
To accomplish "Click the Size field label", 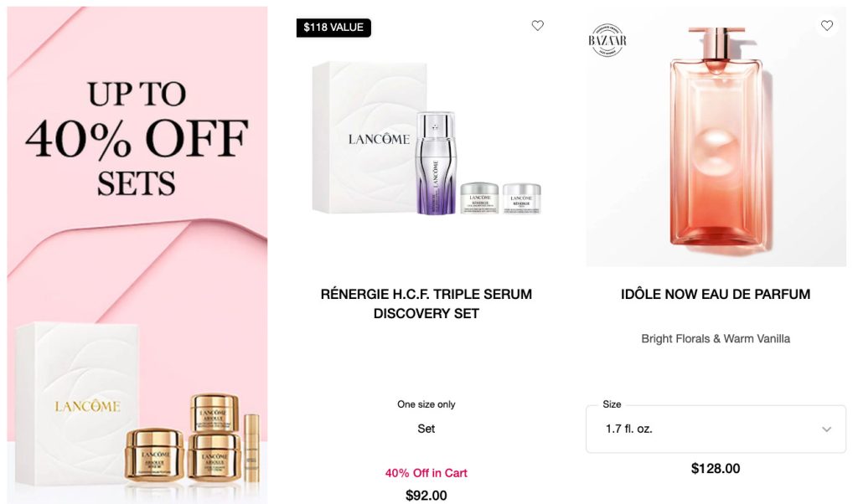I will (x=612, y=404).
